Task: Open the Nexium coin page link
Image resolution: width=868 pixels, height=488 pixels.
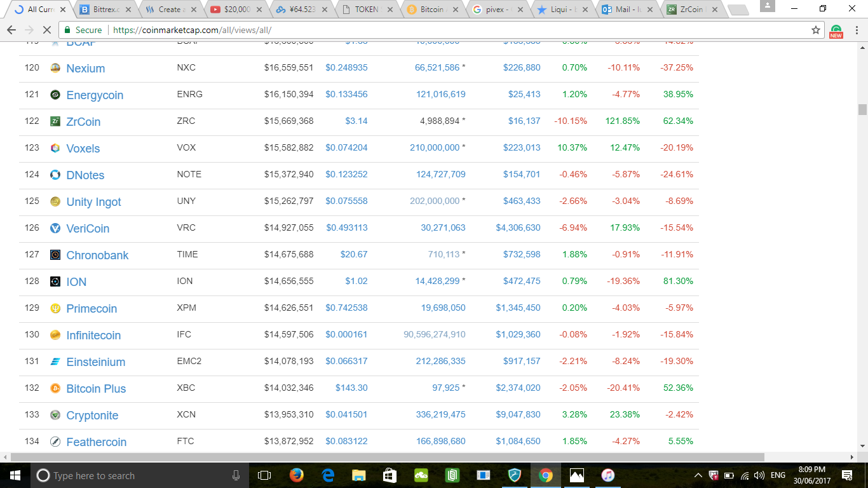Action: tap(86, 69)
